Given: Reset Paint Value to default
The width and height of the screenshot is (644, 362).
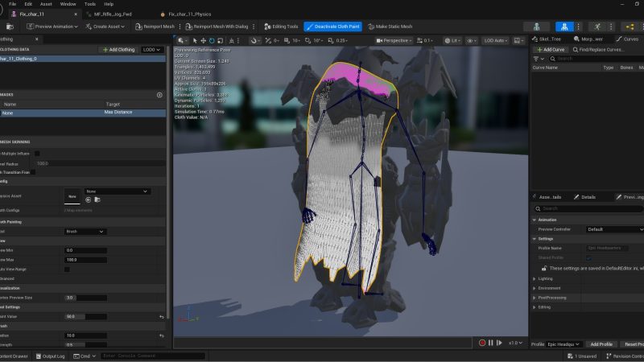Looking at the screenshot, I should tap(162, 316).
